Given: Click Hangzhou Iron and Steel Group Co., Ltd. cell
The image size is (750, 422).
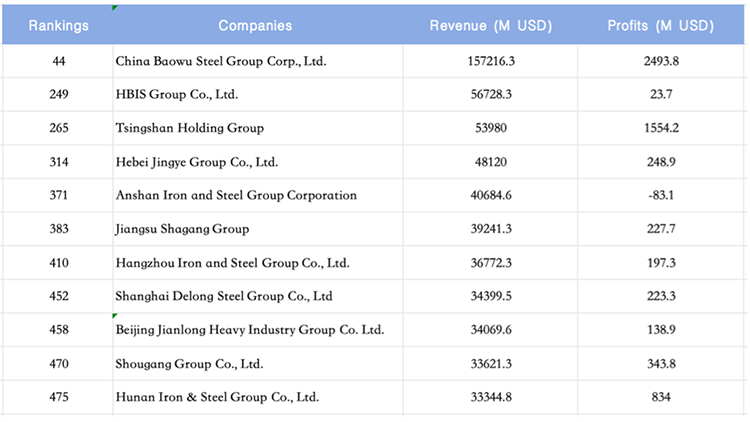Looking at the screenshot, I should coord(258,263).
